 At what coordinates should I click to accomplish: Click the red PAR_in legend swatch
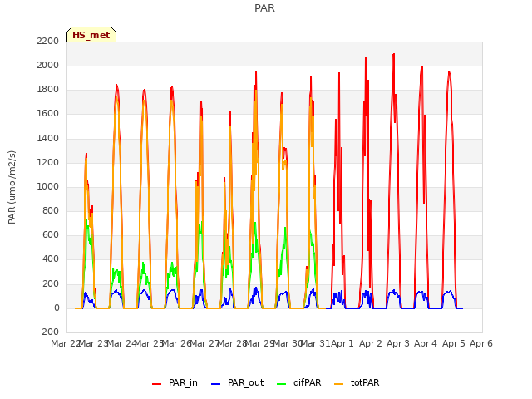pyautogui.click(x=156, y=384)
